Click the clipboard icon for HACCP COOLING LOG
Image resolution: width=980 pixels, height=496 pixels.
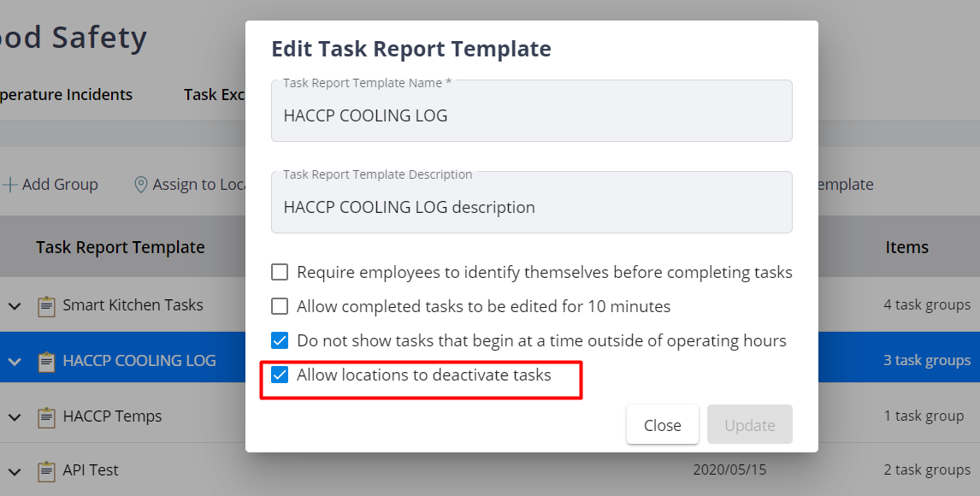point(46,361)
